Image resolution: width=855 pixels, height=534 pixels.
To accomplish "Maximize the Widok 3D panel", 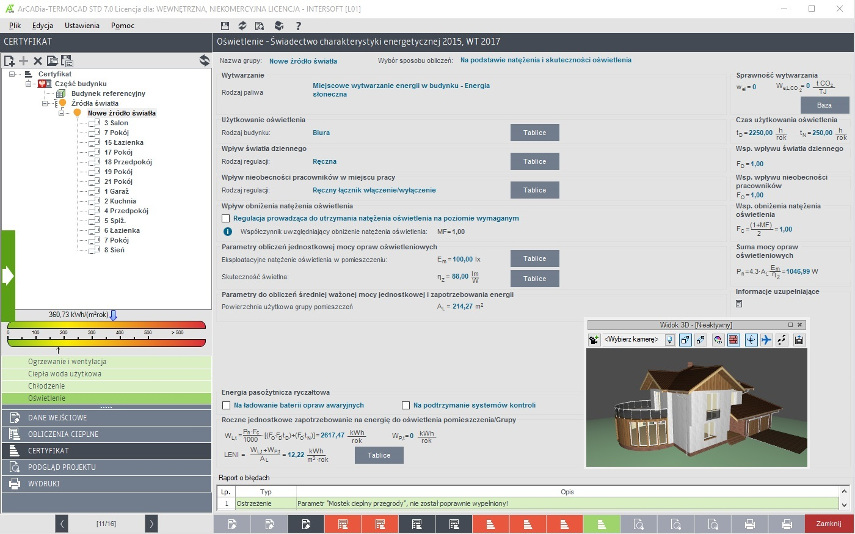I will coord(790,325).
